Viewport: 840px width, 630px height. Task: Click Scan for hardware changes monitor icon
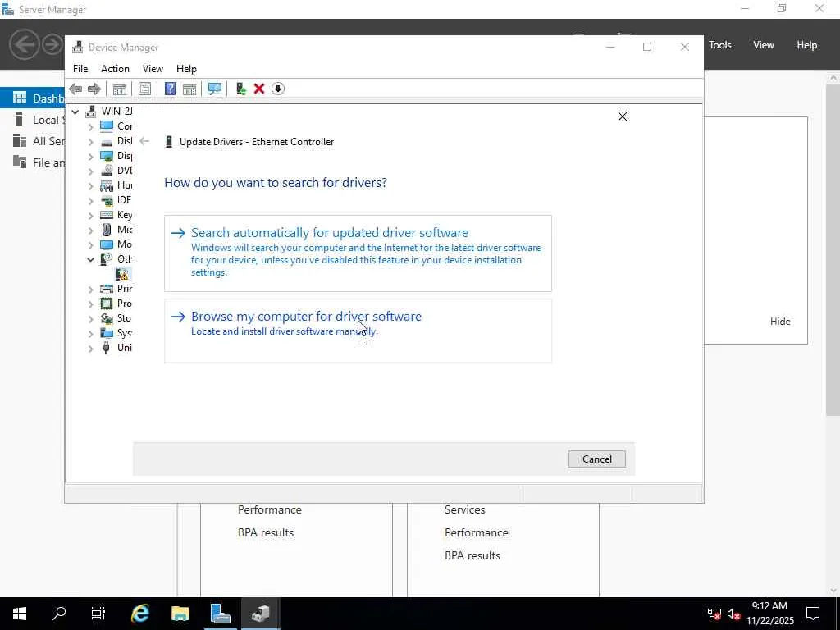click(215, 89)
